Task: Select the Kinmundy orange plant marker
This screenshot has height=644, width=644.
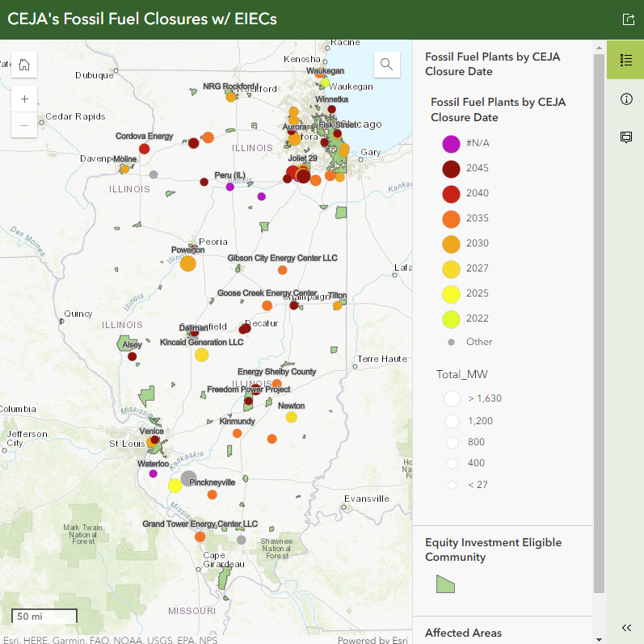Action: click(x=237, y=433)
